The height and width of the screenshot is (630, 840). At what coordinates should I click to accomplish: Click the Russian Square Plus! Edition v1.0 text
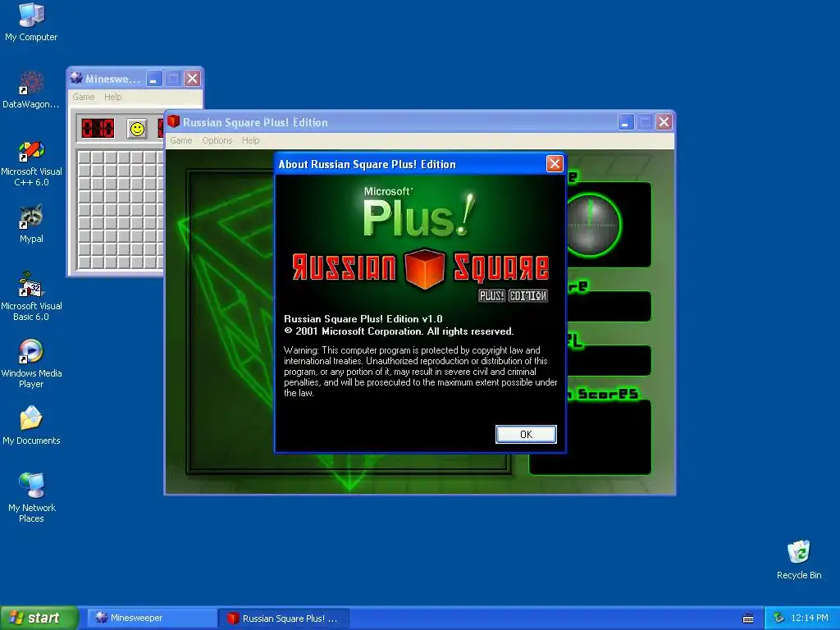pos(363,319)
